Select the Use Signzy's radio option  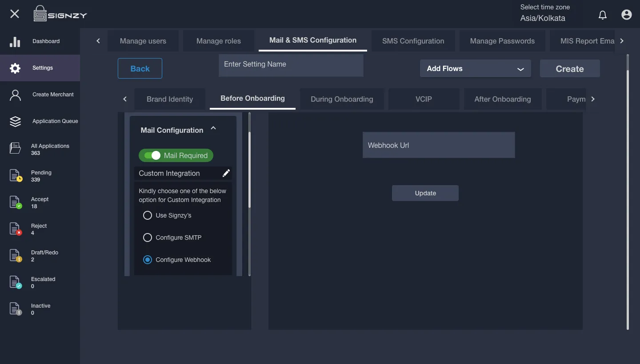(148, 215)
